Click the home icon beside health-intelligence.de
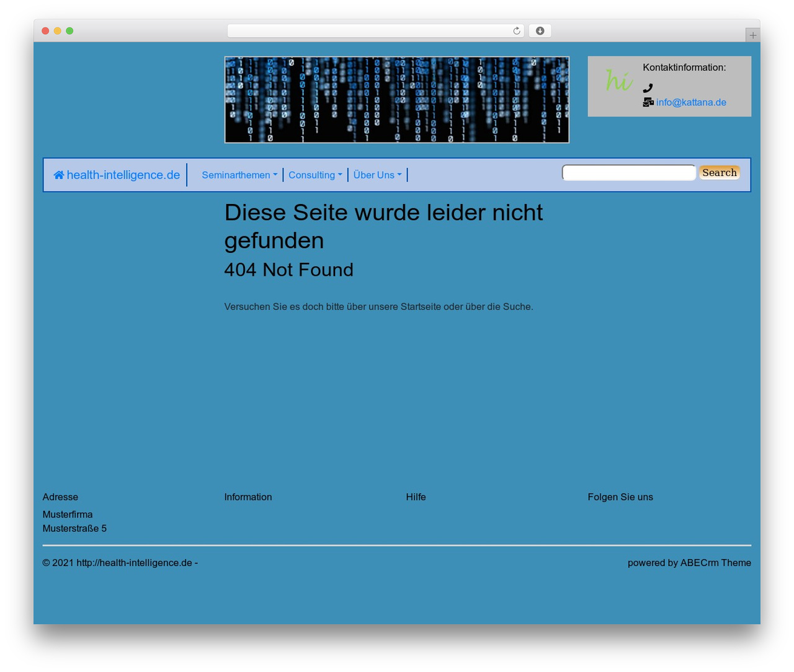 pos(59,175)
